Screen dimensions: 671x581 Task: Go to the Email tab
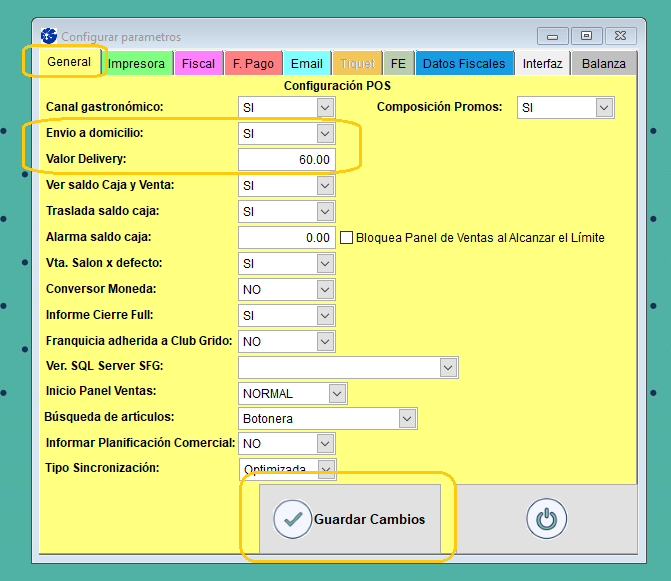(306, 64)
